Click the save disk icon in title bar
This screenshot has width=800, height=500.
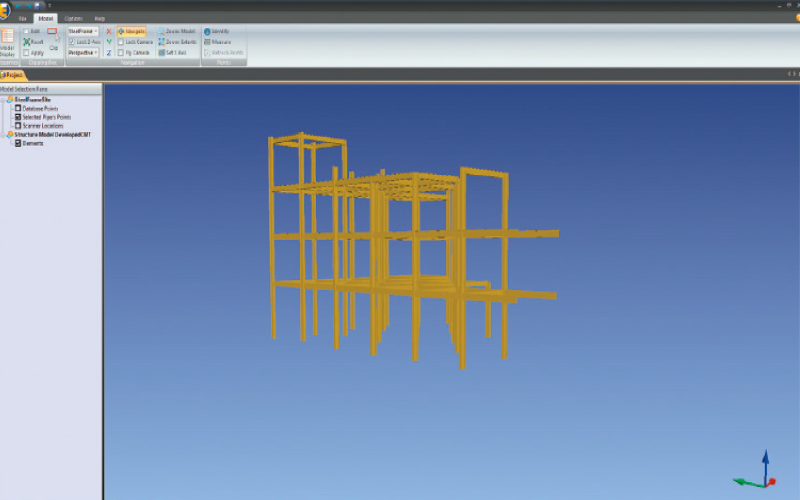[38, 6]
